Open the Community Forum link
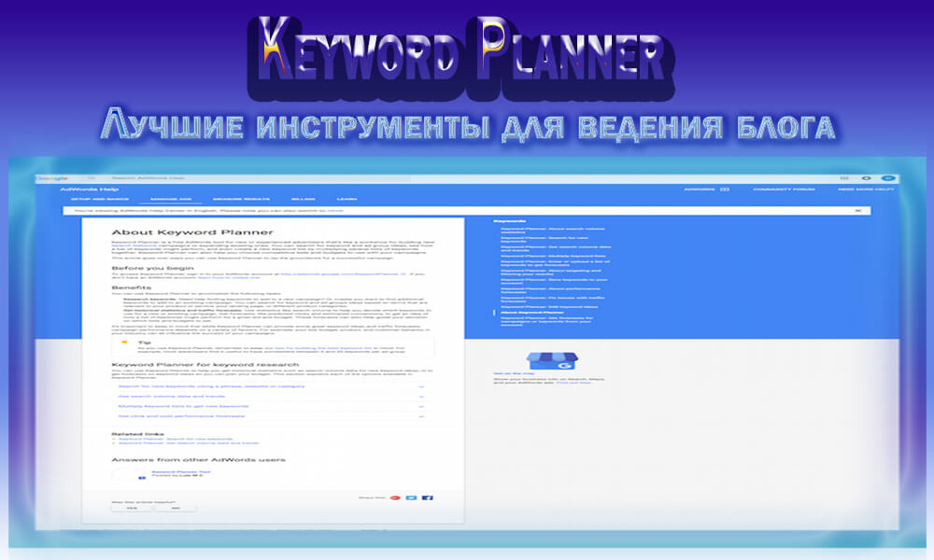The height and width of the screenshot is (560, 934). coord(784,189)
